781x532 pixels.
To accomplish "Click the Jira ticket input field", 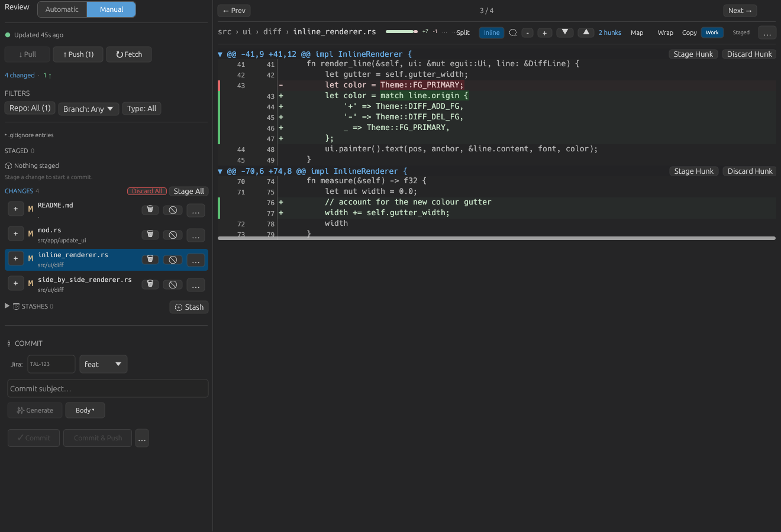I will pyautogui.click(x=51, y=364).
